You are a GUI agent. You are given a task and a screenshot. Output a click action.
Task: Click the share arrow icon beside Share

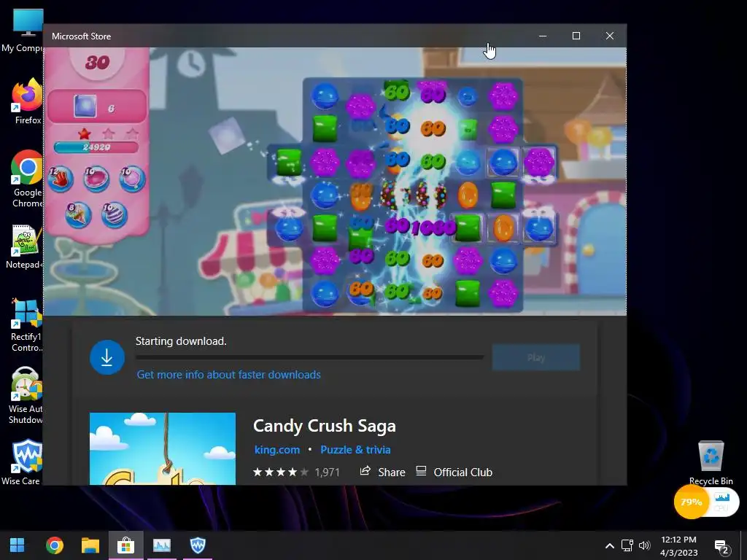coord(365,472)
